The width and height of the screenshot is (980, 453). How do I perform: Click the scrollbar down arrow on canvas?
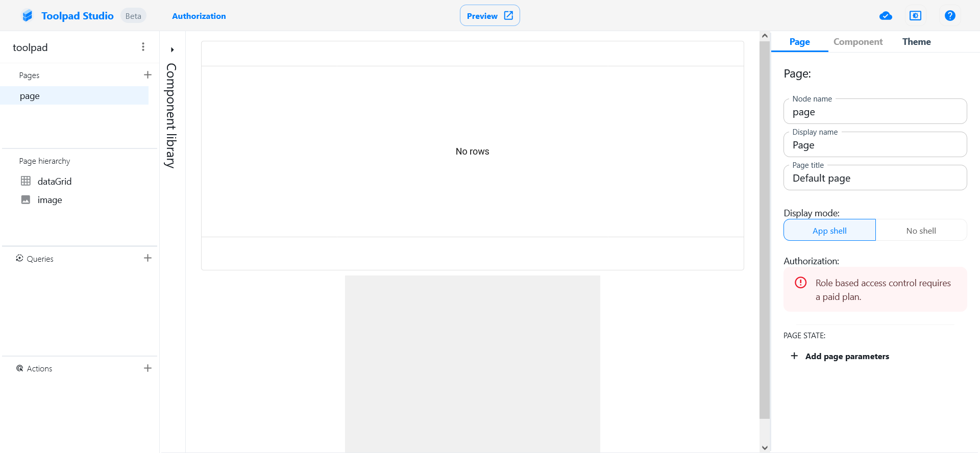(764, 447)
